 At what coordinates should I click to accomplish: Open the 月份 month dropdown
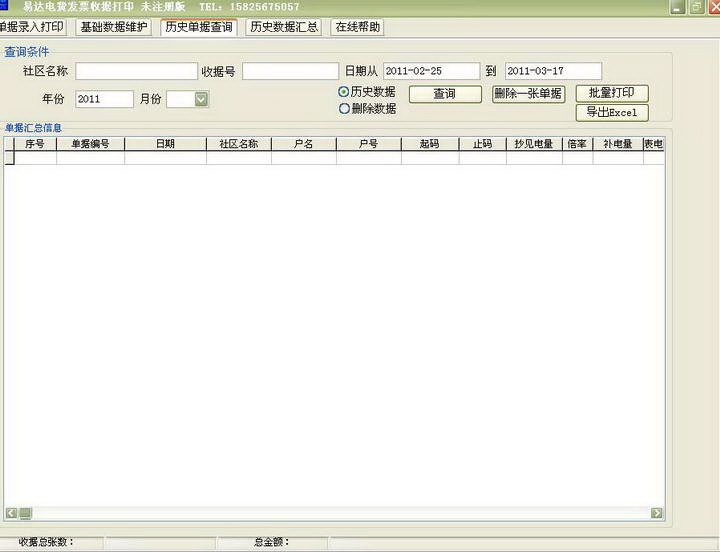tap(201, 99)
